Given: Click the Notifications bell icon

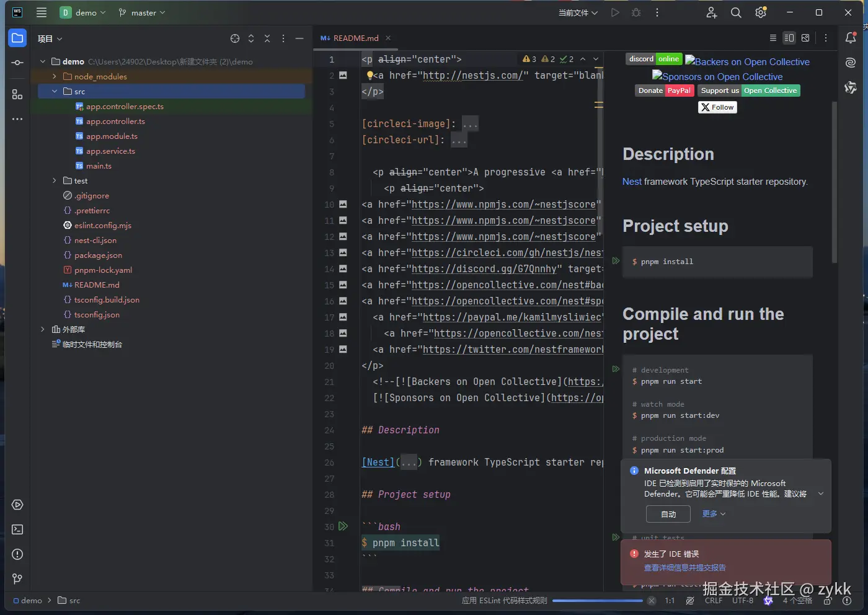Looking at the screenshot, I should (x=851, y=38).
